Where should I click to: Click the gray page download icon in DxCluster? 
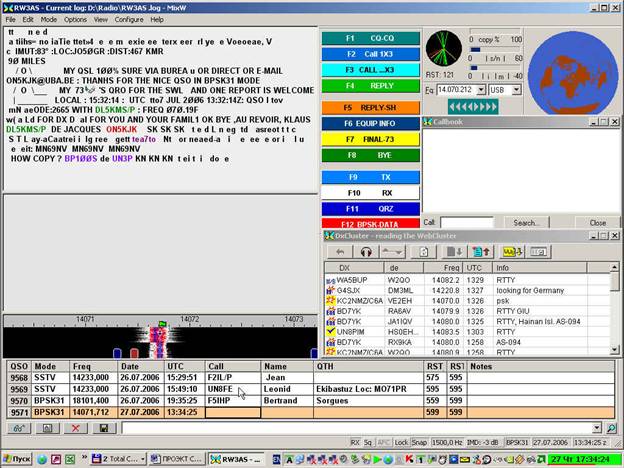click(454, 252)
